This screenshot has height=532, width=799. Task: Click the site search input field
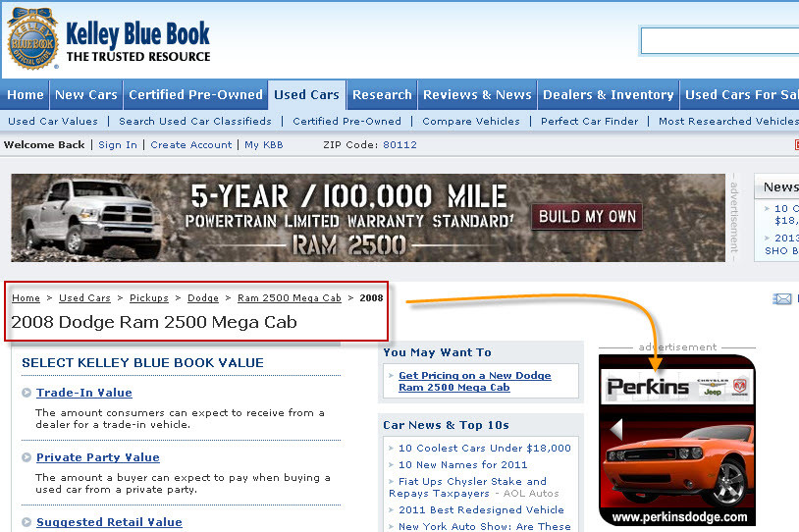click(719, 41)
